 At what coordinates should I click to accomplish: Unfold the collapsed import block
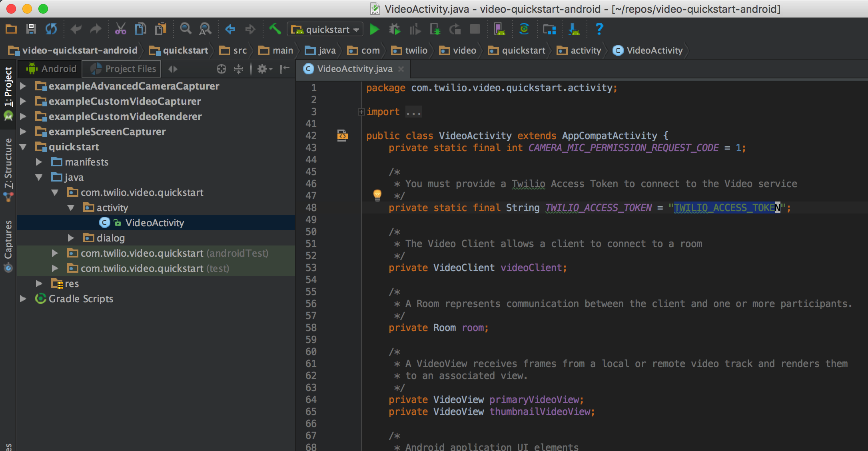click(361, 112)
